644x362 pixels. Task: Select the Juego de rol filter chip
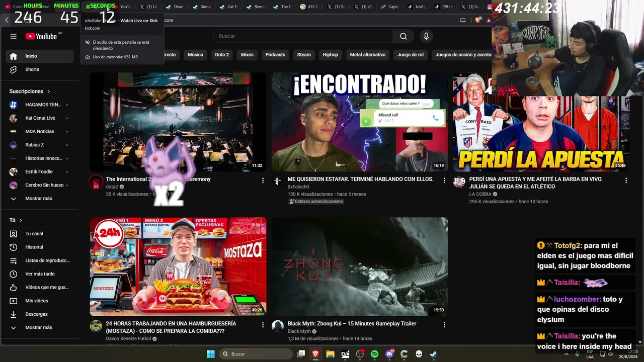[x=411, y=55]
